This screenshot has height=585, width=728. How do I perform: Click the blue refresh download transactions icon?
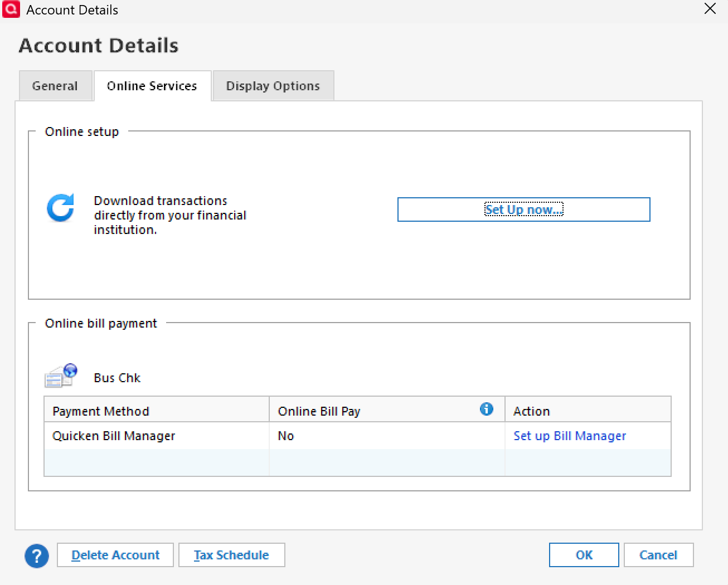click(61, 208)
